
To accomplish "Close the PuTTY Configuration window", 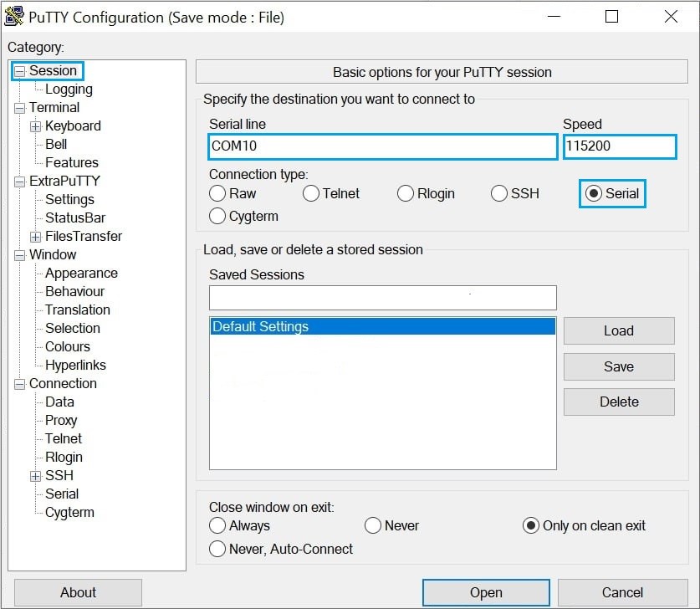I will 671,17.
